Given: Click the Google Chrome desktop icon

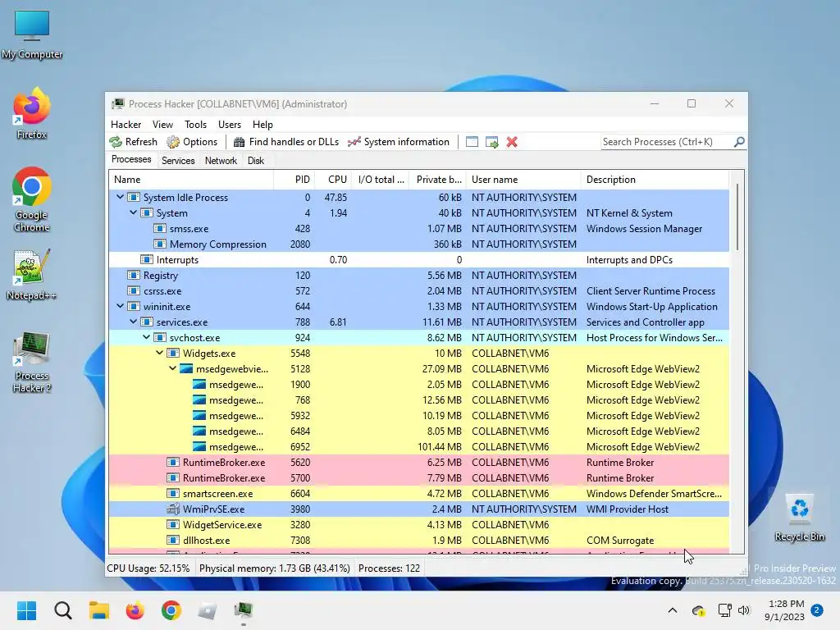Looking at the screenshot, I should (x=32, y=199).
